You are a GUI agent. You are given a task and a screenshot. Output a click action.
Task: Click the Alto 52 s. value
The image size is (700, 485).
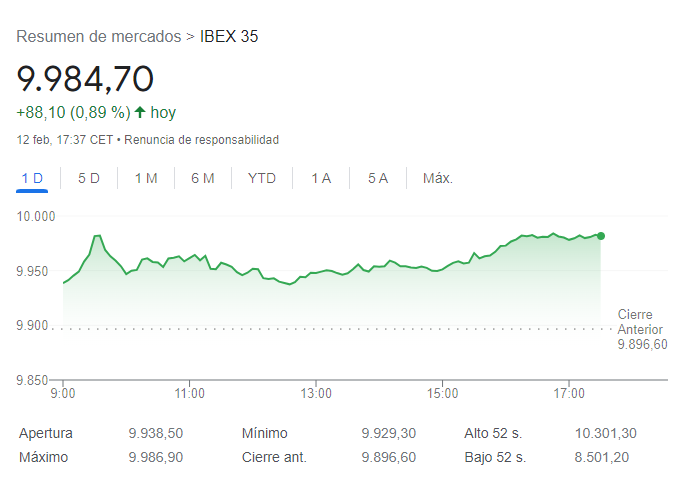coord(605,433)
